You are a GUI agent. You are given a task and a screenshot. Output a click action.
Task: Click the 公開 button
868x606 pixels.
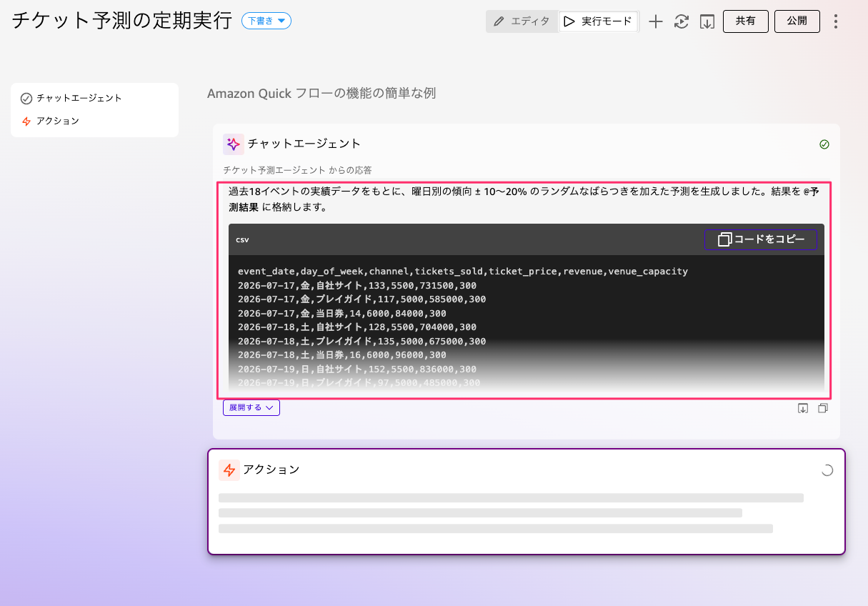(797, 21)
